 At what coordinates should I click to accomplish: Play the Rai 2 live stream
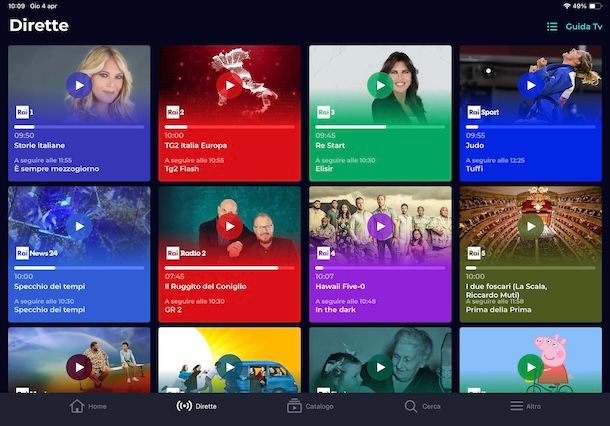[x=230, y=85]
